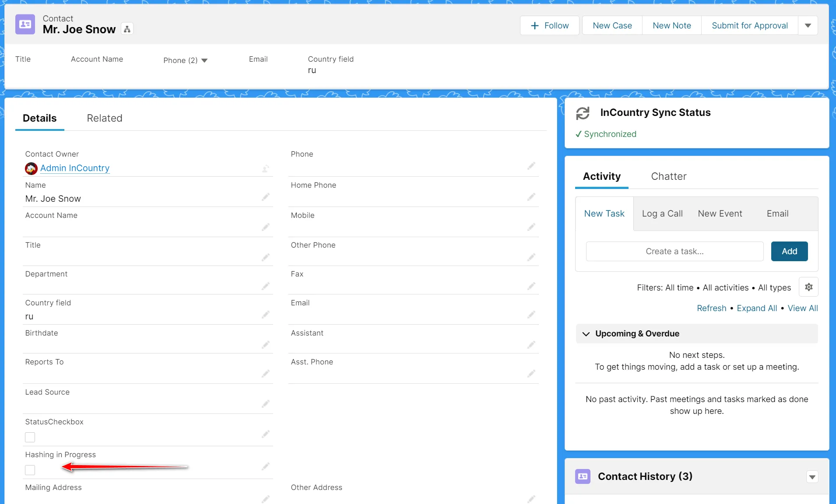836x504 pixels.
Task: Edit the Email field using its pencil icon
Action: [531, 315]
